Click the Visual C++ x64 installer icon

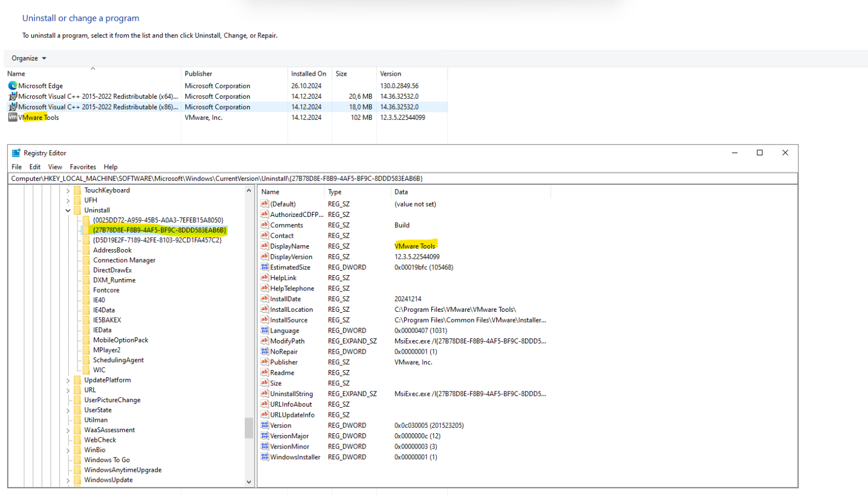(x=12, y=96)
